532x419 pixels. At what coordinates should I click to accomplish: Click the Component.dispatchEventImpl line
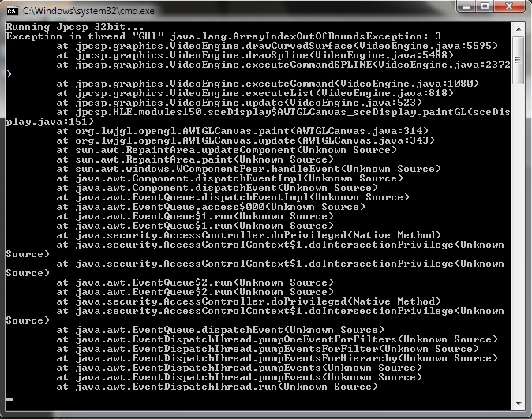tap(230, 178)
